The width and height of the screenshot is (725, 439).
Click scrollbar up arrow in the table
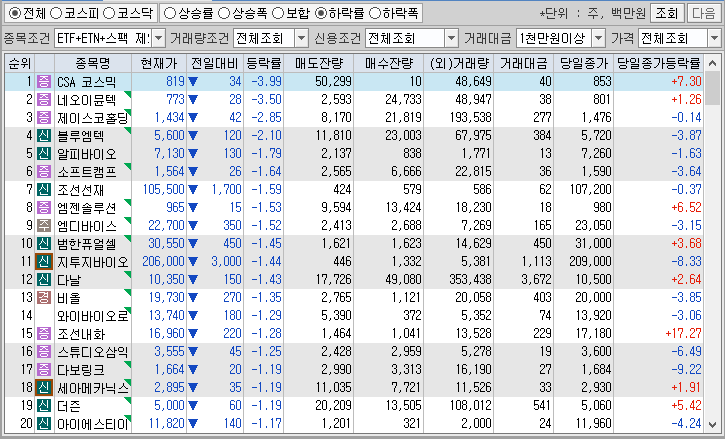[x=712, y=63]
